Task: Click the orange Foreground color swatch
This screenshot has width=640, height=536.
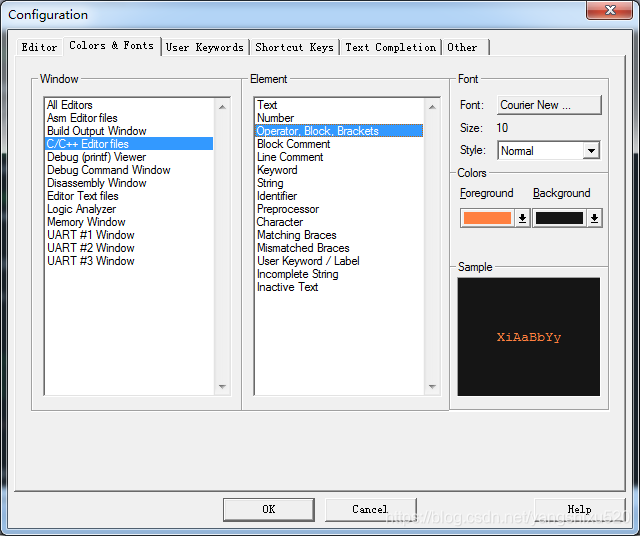Action: click(487, 218)
